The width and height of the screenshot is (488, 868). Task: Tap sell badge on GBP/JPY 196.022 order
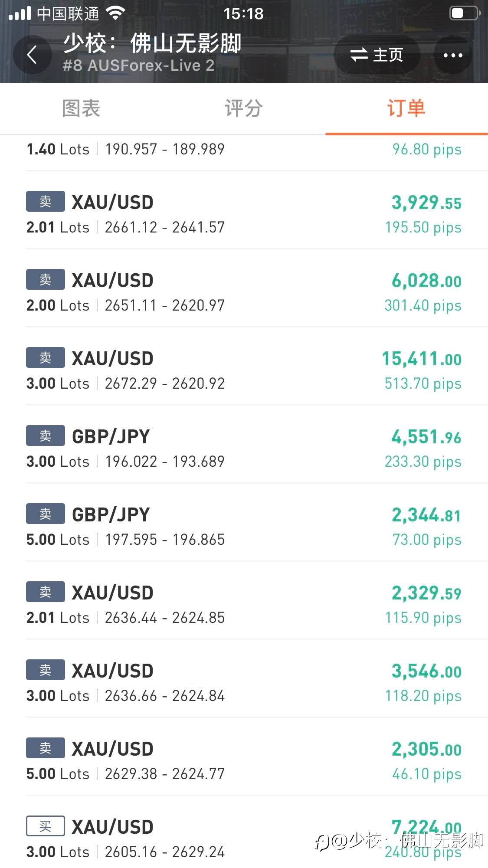click(x=46, y=436)
